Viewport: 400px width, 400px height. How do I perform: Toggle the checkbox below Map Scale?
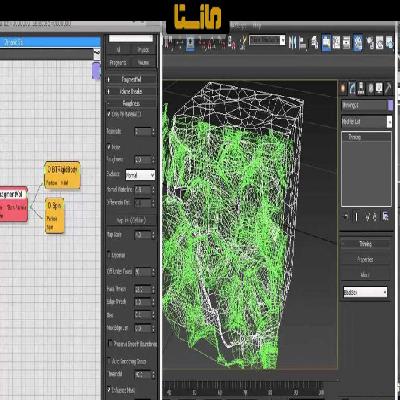(x=109, y=255)
